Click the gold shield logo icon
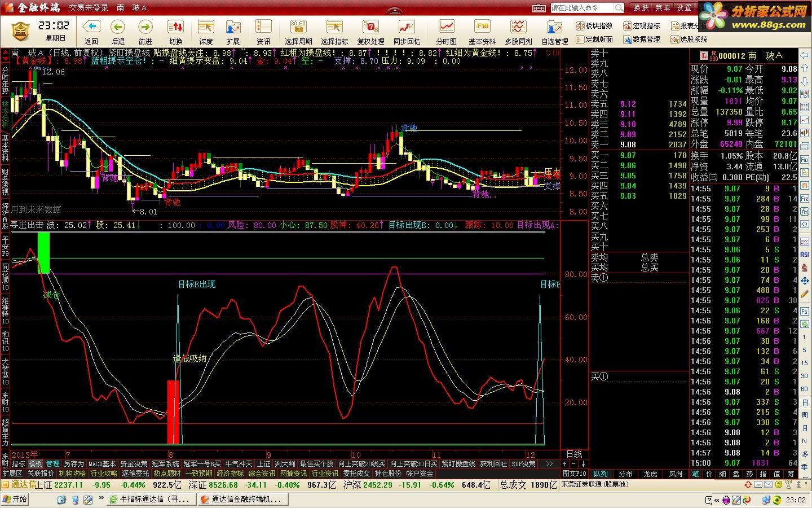This screenshot has width=812, height=508. coord(21,32)
